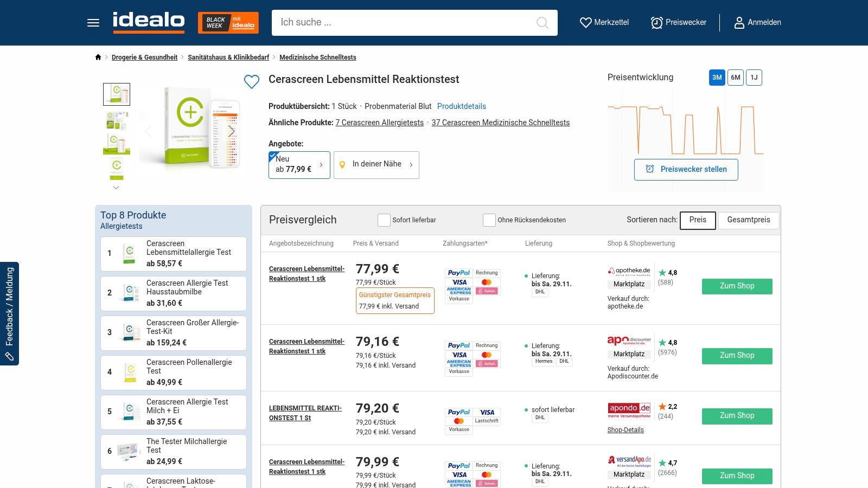Tick the Ohne Rücksendekosten checkbox
The image size is (868, 488).
tap(489, 220)
